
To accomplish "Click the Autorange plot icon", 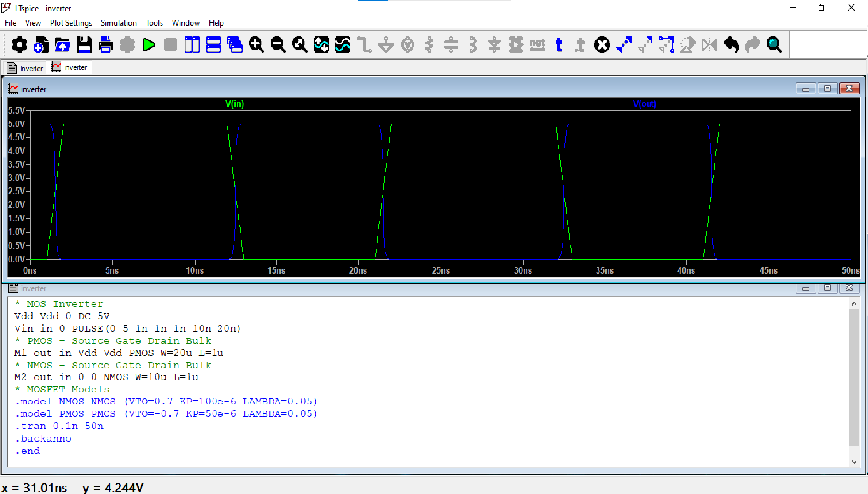I will [x=321, y=45].
